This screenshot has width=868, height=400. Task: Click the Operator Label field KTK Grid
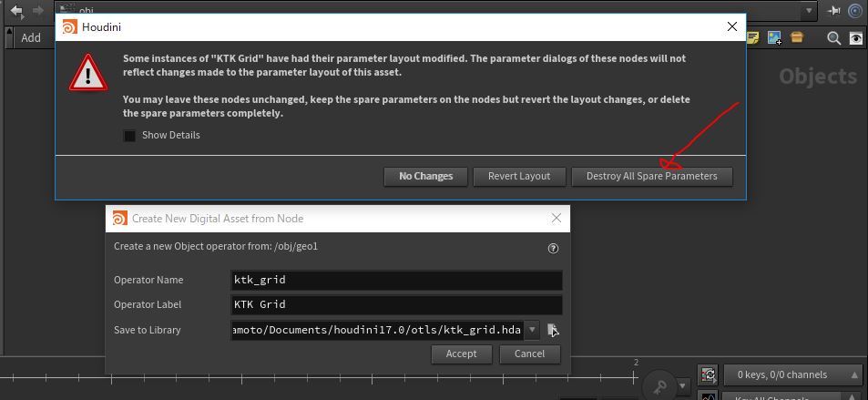click(x=396, y=304)
